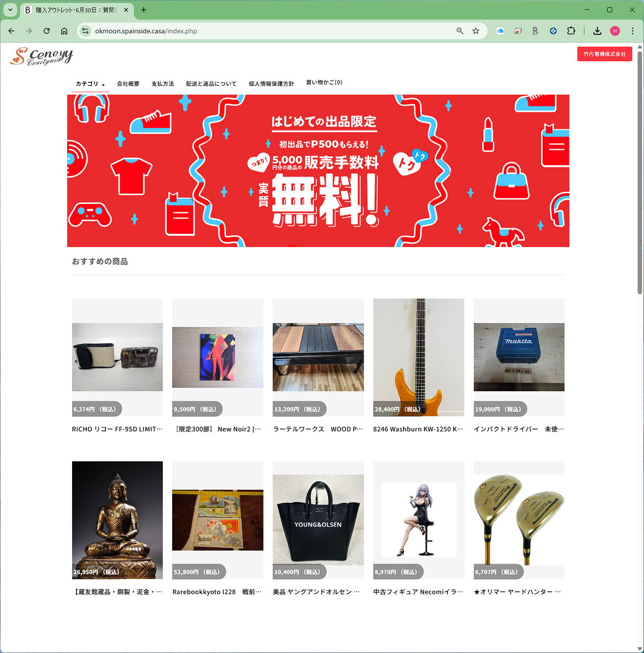Go to browser home page icon

point(64,31)
